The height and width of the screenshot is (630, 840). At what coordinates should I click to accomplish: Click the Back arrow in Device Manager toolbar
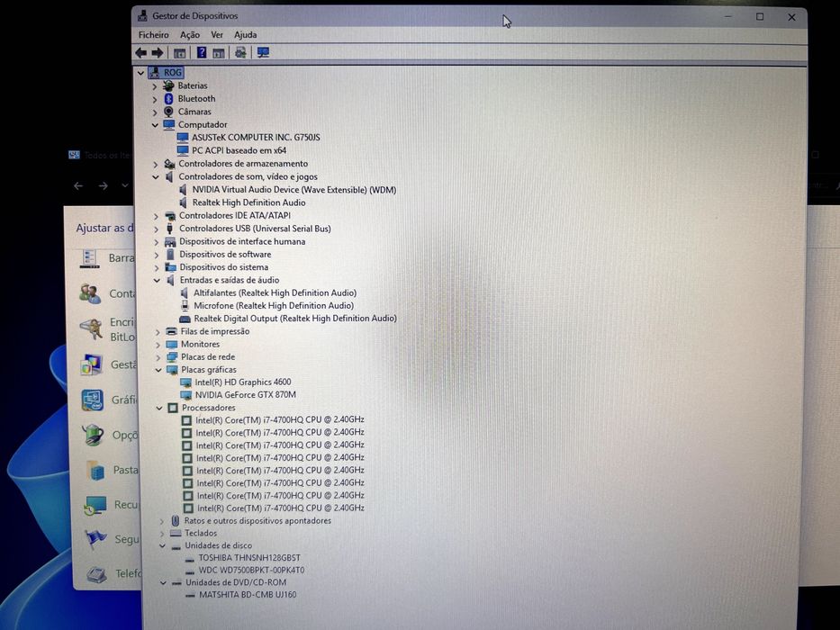(140, 52)
